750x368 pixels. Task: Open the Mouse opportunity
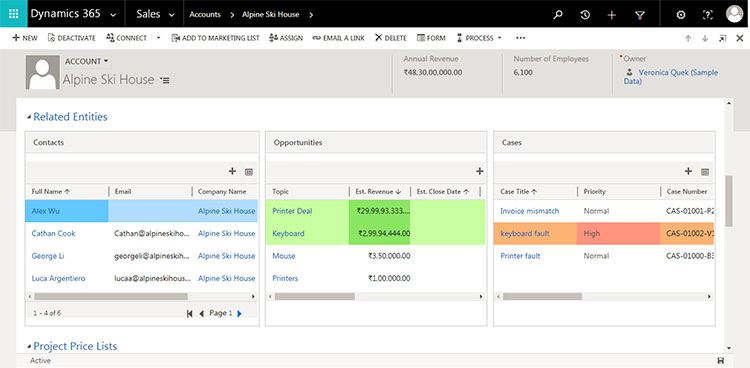[x=284, y=256]
